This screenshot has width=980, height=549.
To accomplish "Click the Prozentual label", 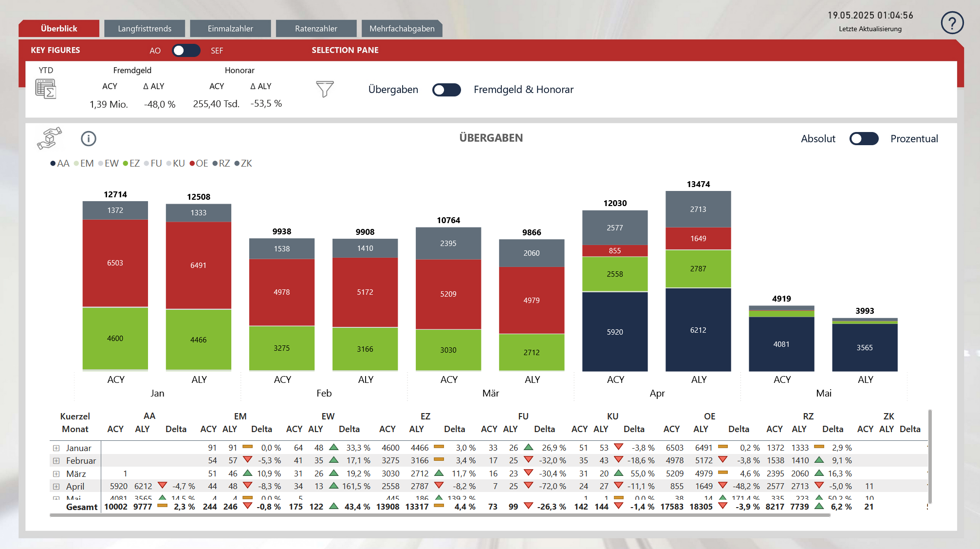I will coord(914,139).
